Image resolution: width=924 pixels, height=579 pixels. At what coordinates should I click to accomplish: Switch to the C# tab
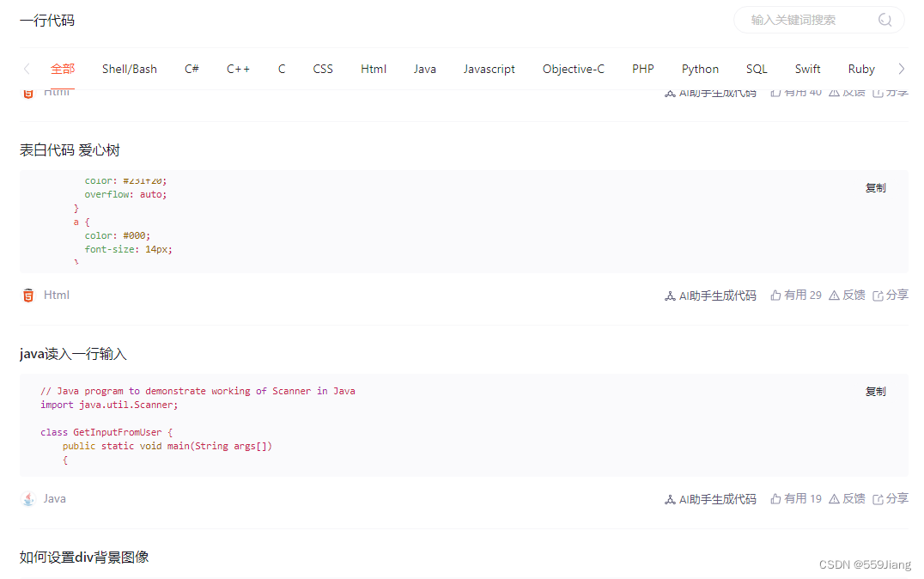[191, 69]
